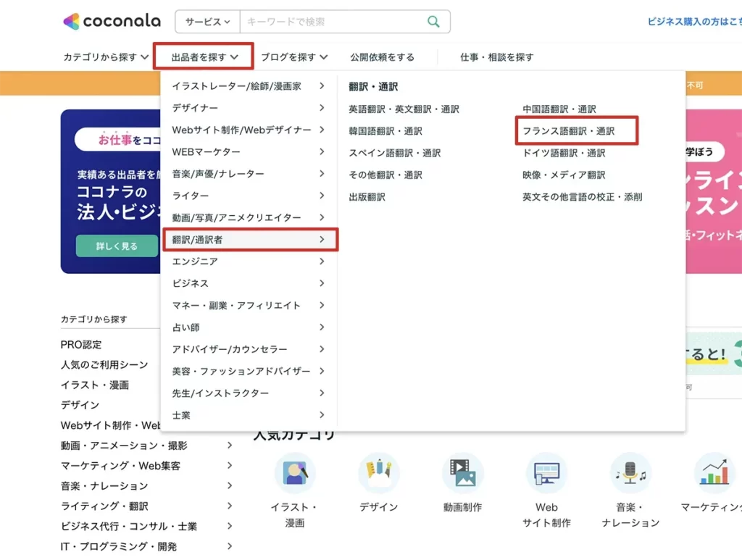This screenshot has width=742, height=560.
Task: Click その他翻訳・通訳 link
Action: [385, 175]
